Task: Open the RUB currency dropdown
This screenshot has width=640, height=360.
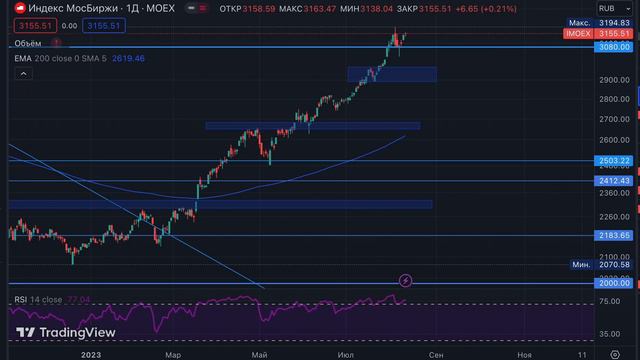Action: click(615, 9)
